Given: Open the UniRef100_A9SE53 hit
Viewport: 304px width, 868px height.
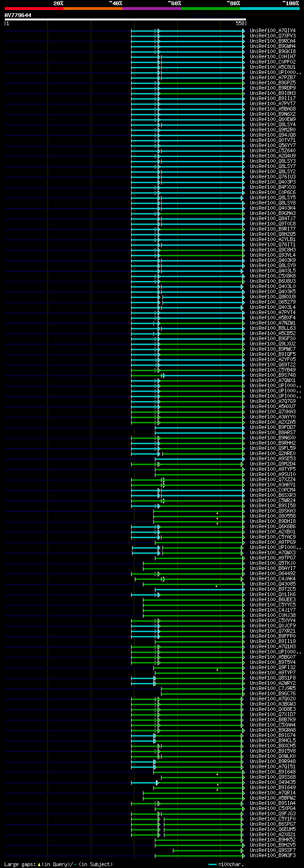Looking at the screenshot, I should [273, 458].
